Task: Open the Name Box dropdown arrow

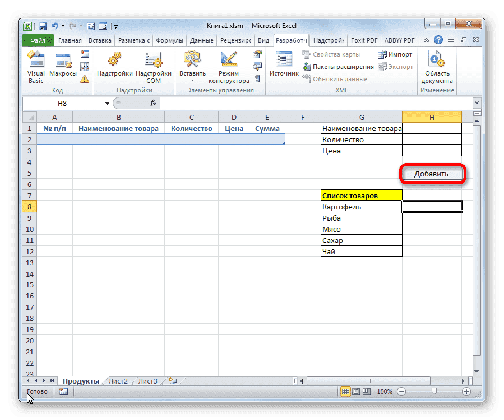Action: pos(107,103)
